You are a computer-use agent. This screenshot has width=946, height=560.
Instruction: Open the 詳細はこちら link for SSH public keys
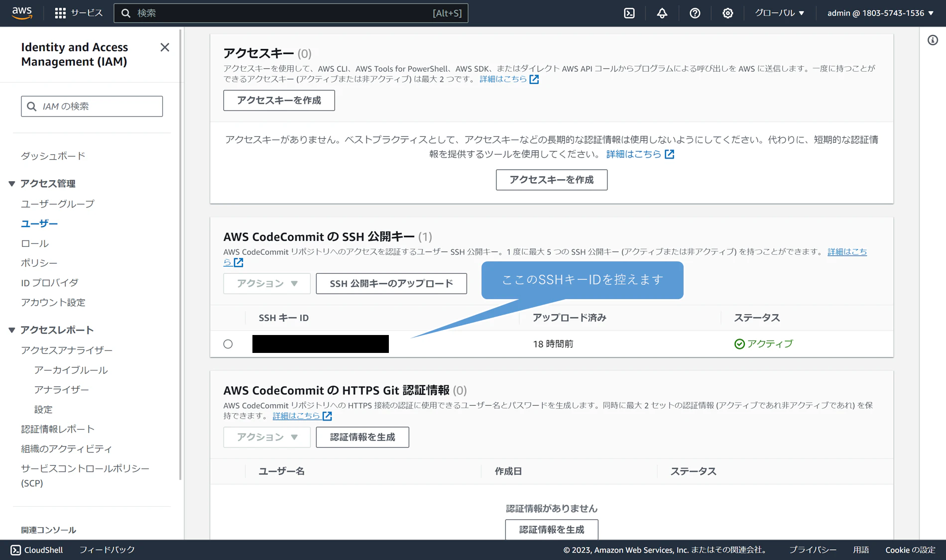click(x=847, y=252)
